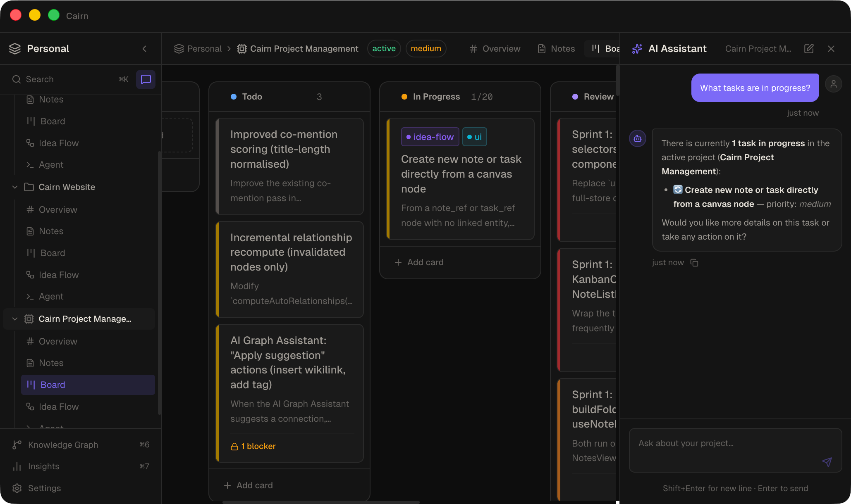Click the Personal breadcrumb stack icon
The image size is (851, 504).
click(x=179, y=49)
